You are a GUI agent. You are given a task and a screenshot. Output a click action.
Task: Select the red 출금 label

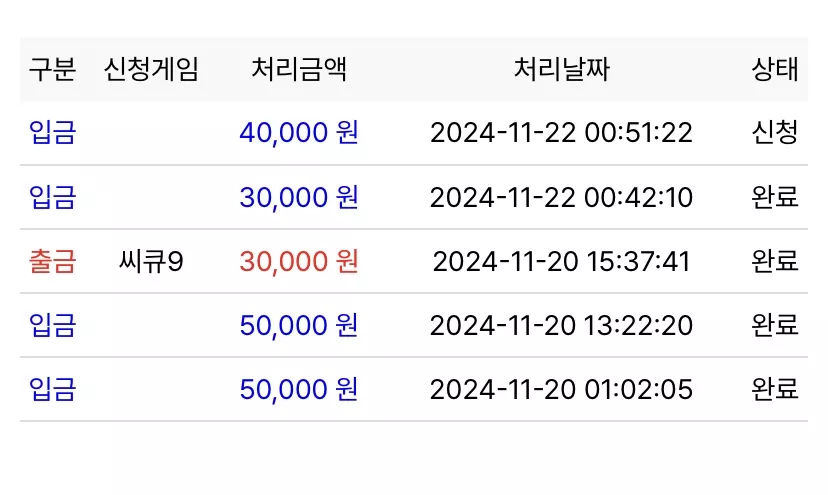(52, 261)
